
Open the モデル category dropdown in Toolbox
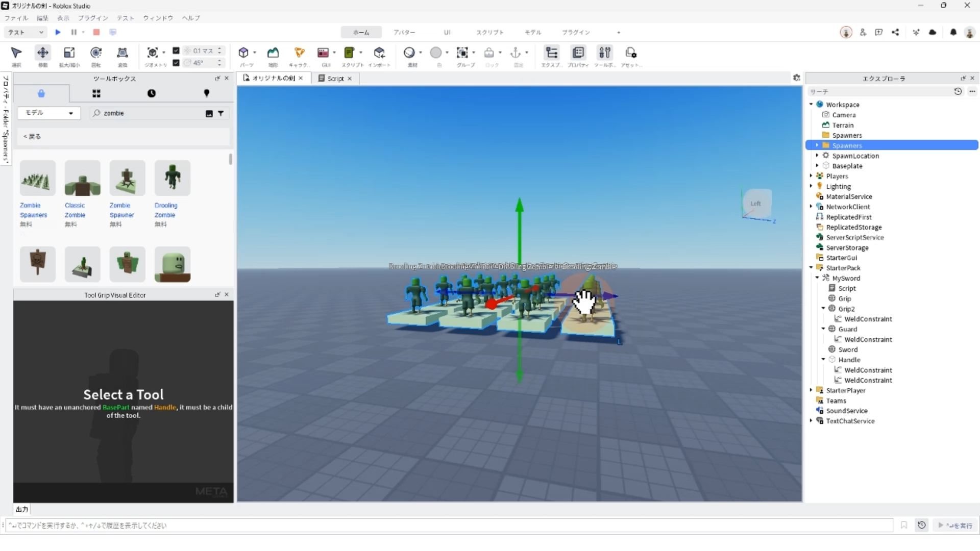coord(49,113)
